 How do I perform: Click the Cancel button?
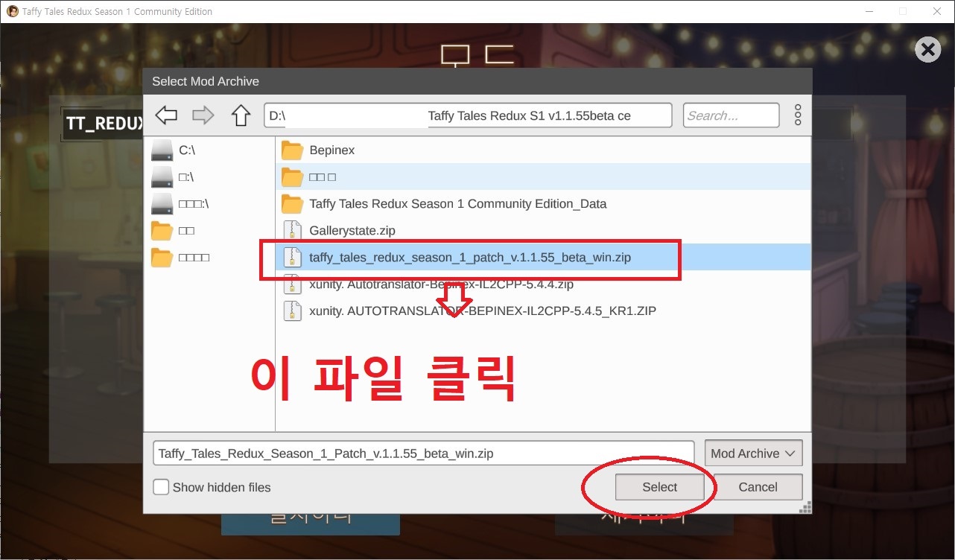[758, 487]
